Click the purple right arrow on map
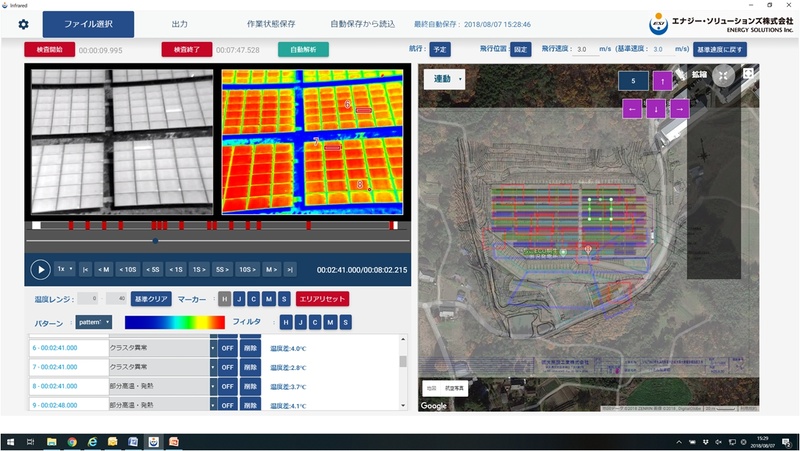This screenshot has height=451, width=800. point(679,109)
